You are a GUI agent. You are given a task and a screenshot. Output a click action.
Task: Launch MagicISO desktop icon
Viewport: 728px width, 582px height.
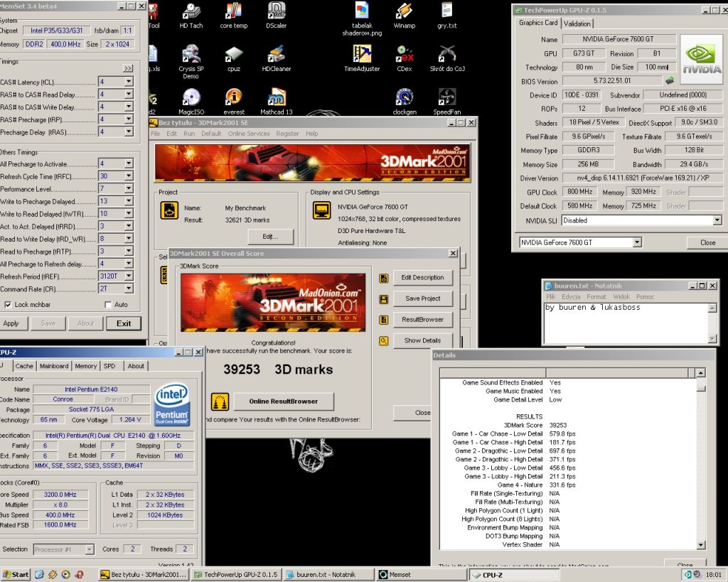[191, 102]
